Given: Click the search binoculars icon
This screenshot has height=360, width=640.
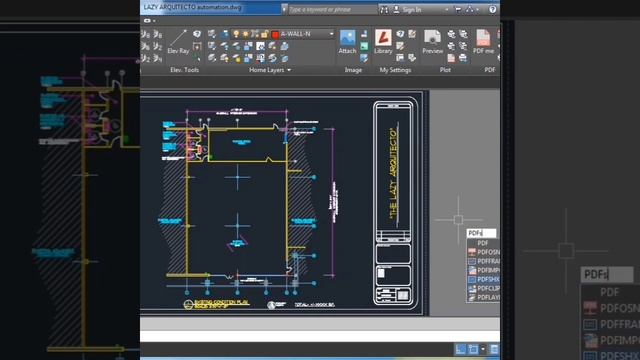Looking at the screenshot, I should point(384,9).
